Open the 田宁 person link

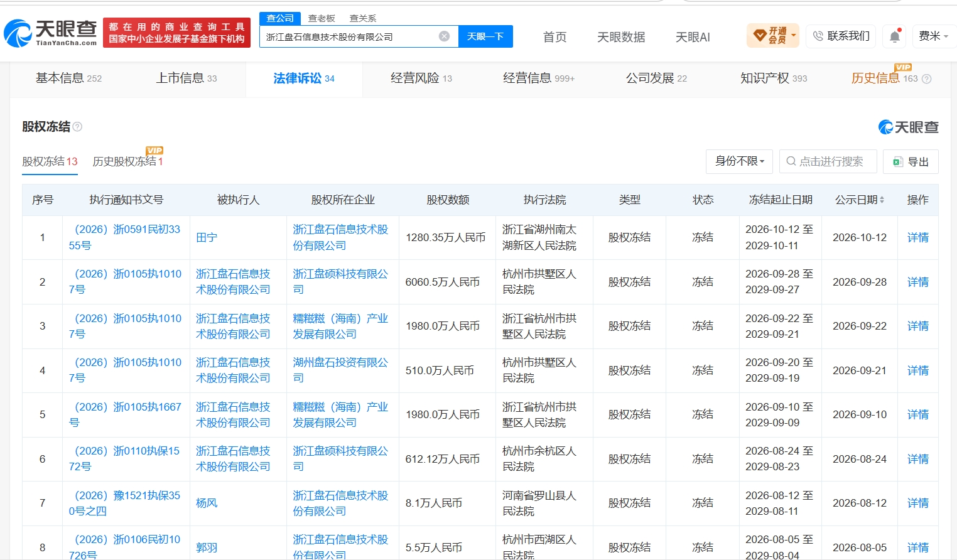pos(207,237)
